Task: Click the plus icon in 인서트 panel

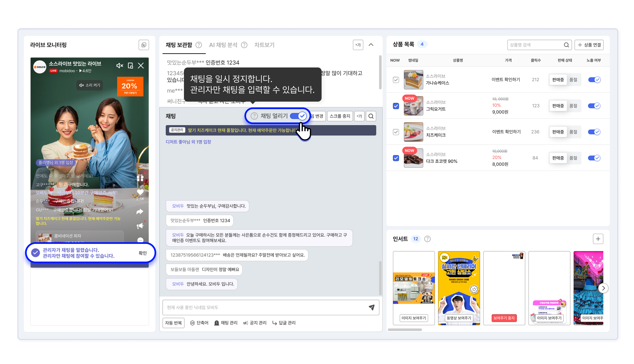Action: [598, 239]
